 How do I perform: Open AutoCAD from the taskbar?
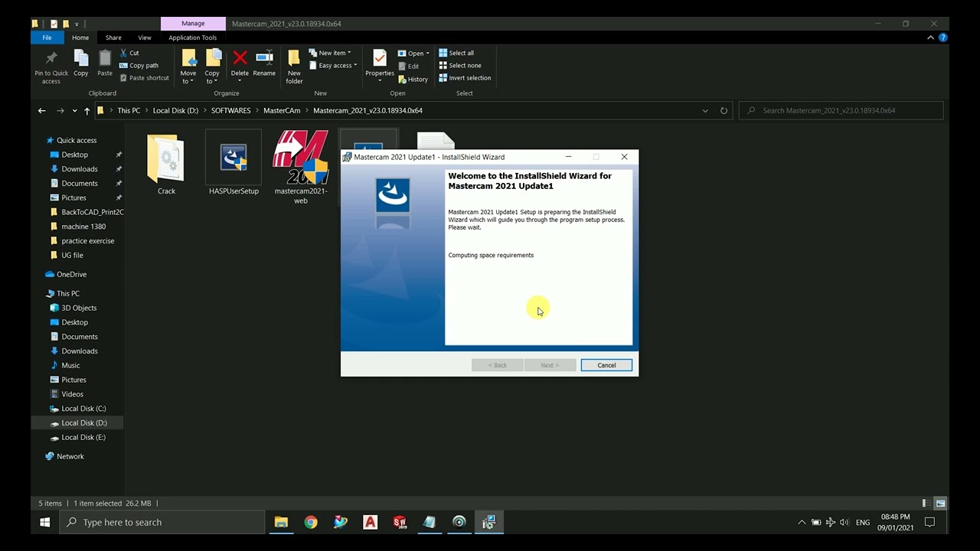[371, 522]
